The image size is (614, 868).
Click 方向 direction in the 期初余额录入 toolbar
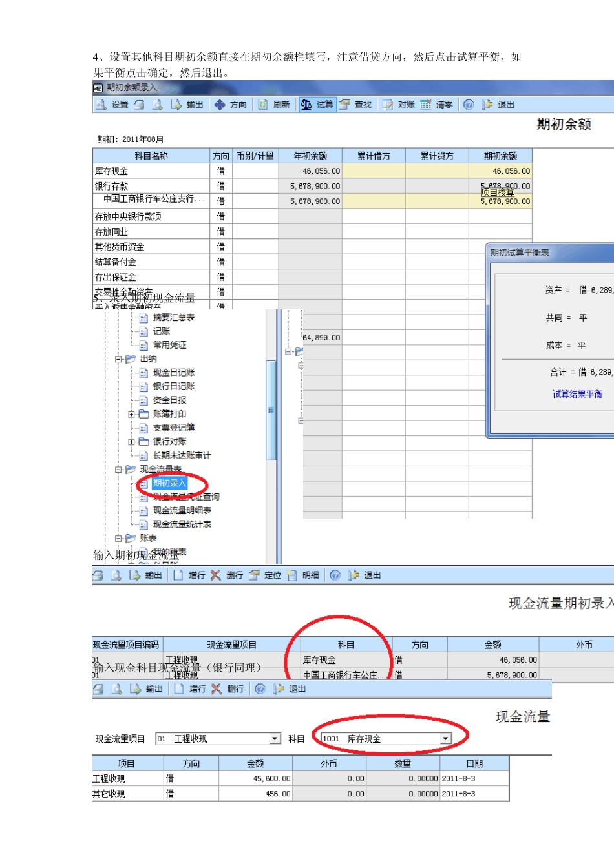[x=231, y=105]
